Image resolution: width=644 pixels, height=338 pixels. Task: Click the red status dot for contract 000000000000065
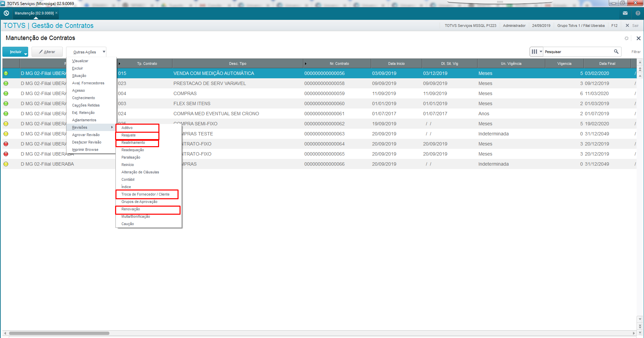[x=6, y=154]
